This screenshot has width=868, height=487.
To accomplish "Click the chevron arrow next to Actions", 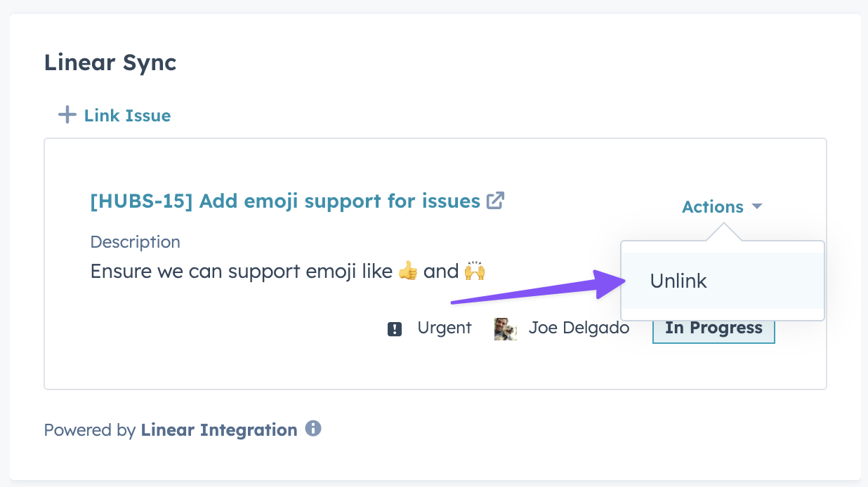I will 757,206.
